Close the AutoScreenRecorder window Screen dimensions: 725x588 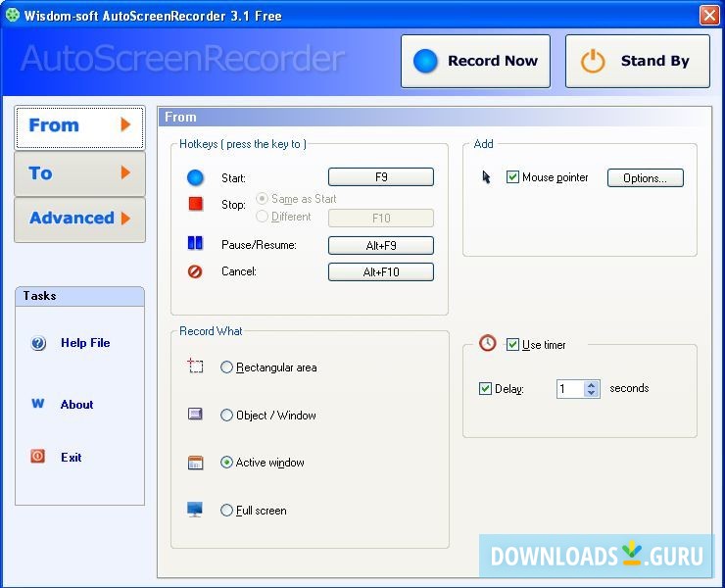coord(709,16)
